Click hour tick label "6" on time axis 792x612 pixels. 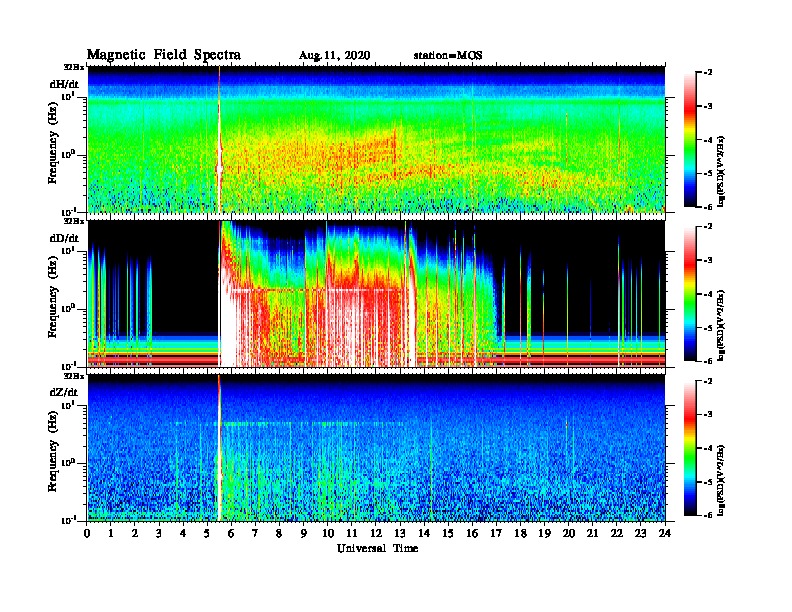tap(231, 533)
